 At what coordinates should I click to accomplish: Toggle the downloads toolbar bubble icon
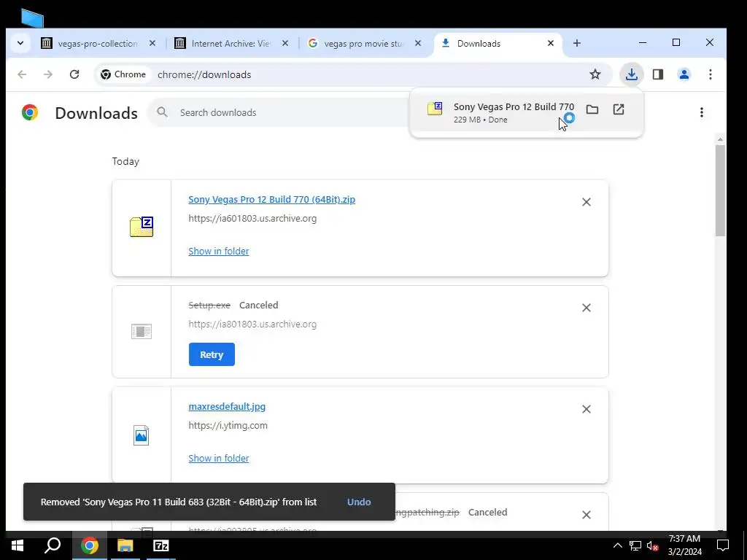(x=632, y=74)
